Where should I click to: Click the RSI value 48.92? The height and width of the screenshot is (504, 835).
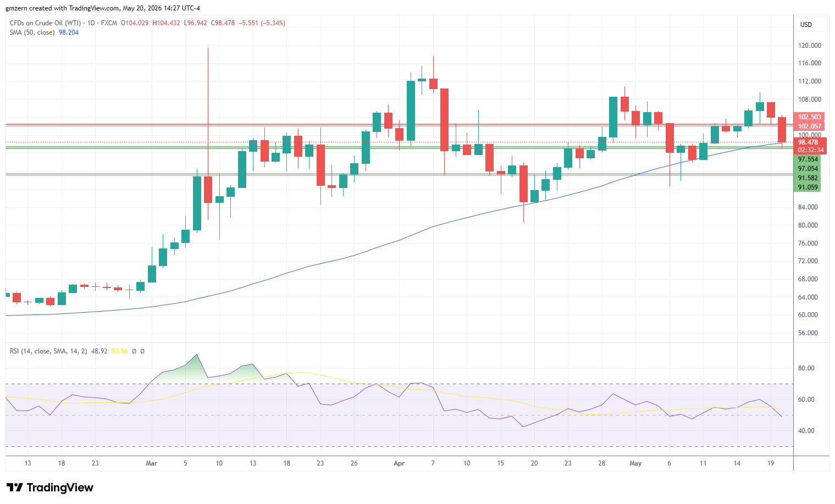99,351
